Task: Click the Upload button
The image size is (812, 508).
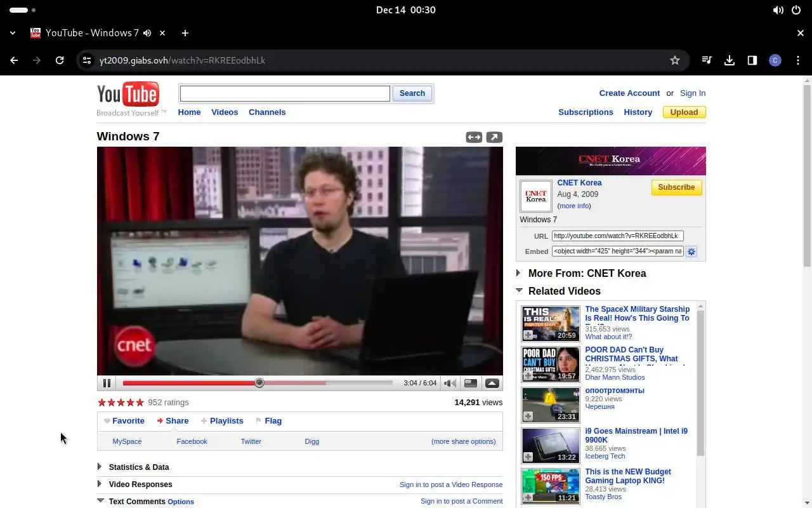Action: pos(684,112)
